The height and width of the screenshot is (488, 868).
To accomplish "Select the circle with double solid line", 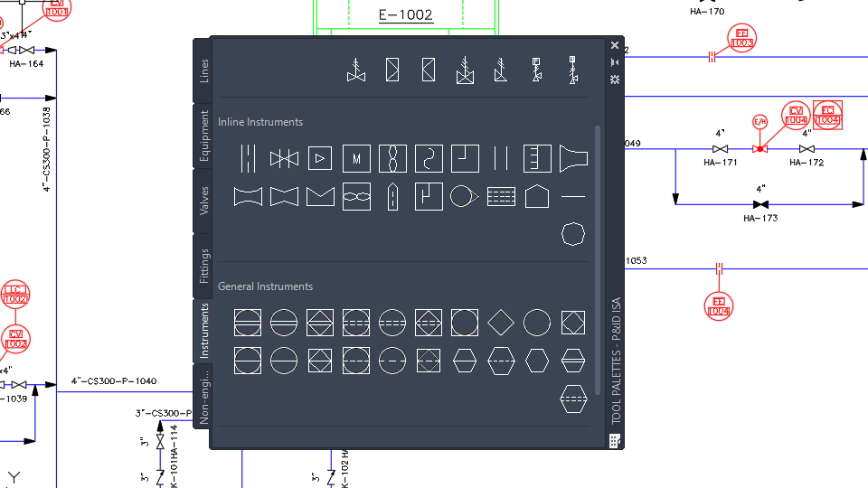I will click(284, 323).
